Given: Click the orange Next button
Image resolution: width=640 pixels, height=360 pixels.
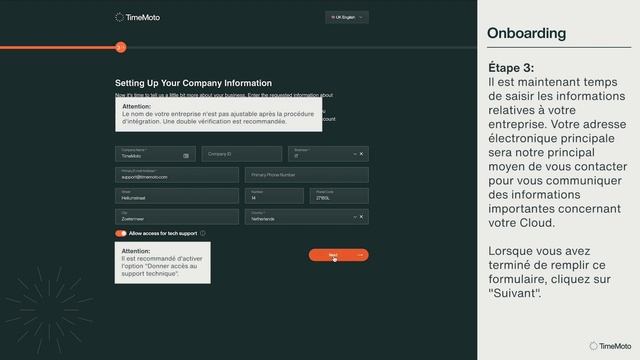Looking at the screenshot, I should click(x=338, y=255).
